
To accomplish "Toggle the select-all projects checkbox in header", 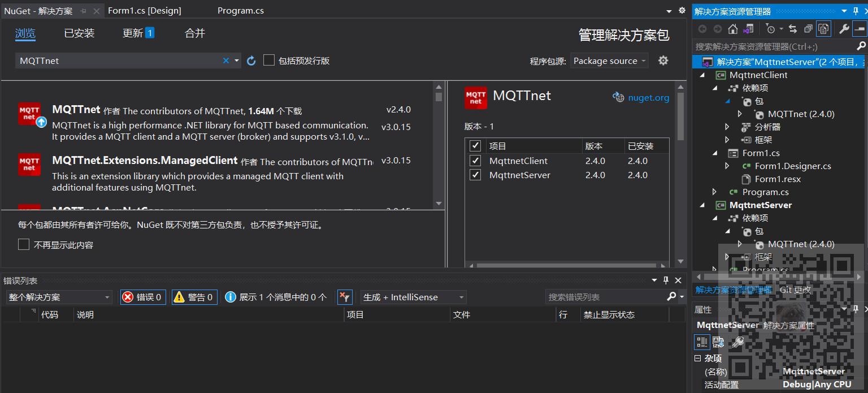I will pos(475,146).
